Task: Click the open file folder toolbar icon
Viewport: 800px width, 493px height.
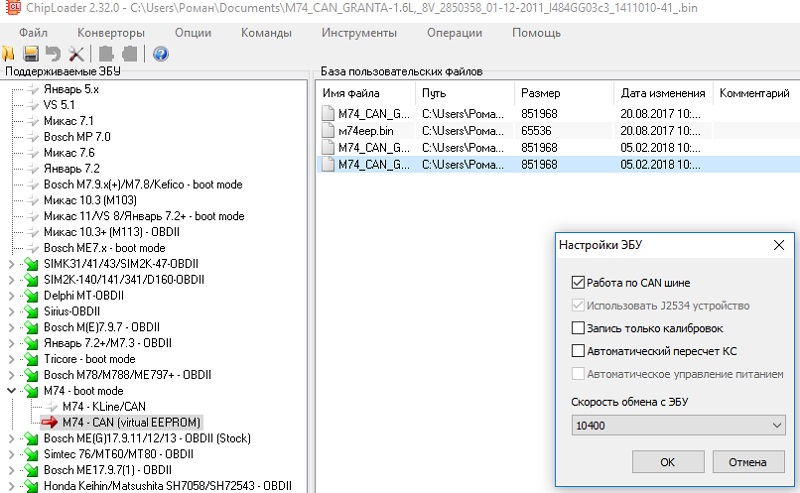Action: tap(9, 53)
